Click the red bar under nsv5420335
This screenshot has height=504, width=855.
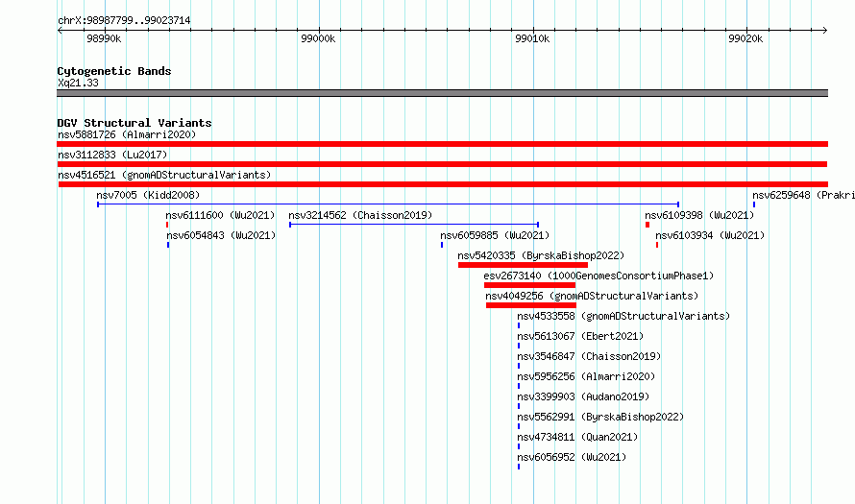point(523,265)
